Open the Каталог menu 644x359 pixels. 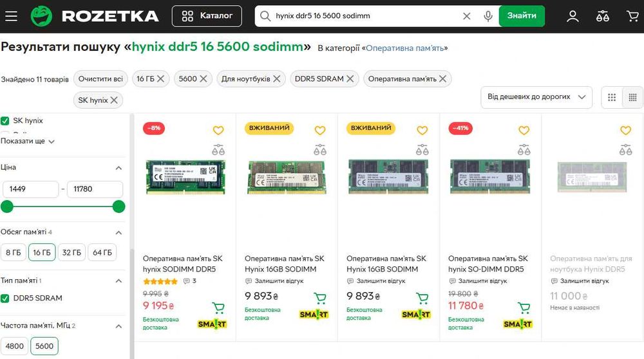click(207, 16)
